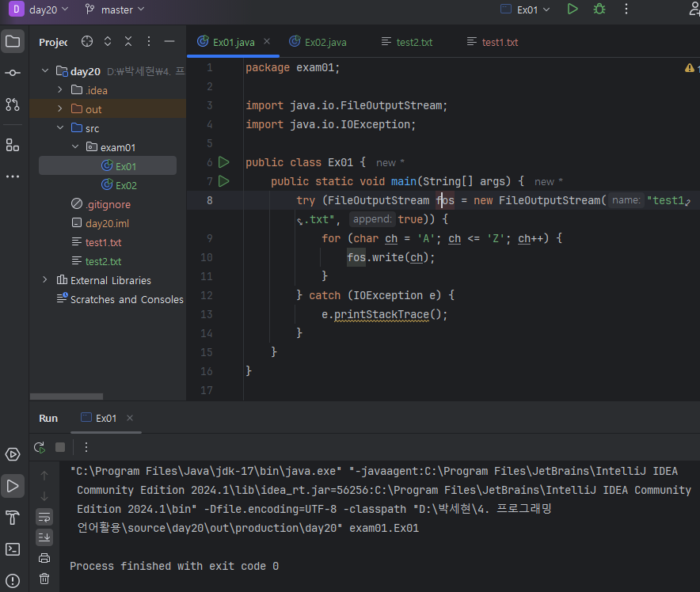Screen dimensions: 700x592
Task: Select Scratches and Consoles node
Action: [x=120, y=299]
